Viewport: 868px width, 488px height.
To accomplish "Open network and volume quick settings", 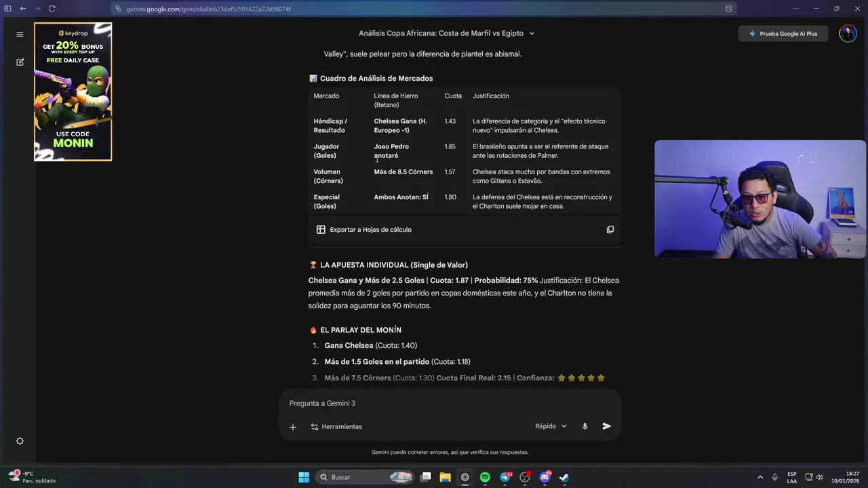I will pos(814,477).
